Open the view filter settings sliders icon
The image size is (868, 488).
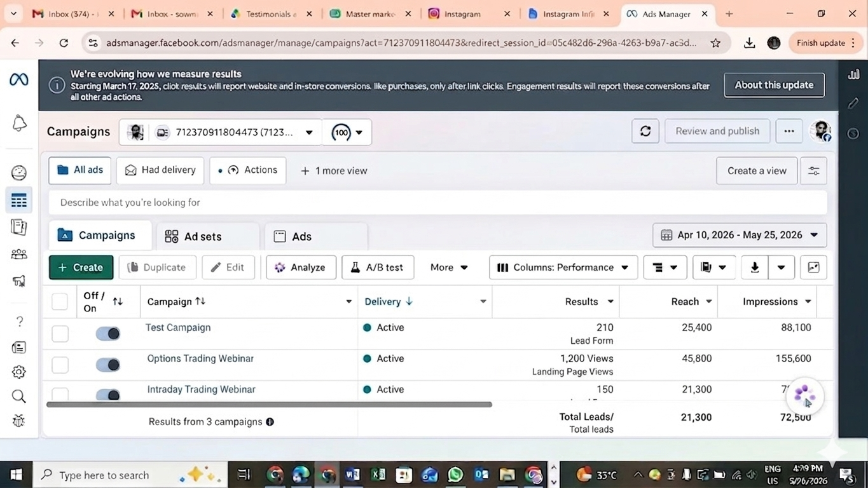[x=813, y=171]
